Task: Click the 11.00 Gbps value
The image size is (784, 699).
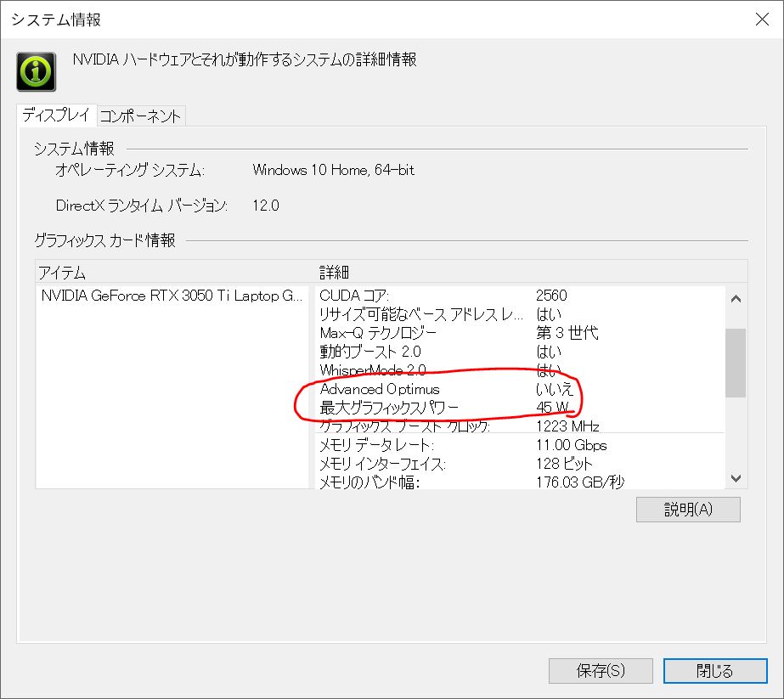Action: [572, 445]
